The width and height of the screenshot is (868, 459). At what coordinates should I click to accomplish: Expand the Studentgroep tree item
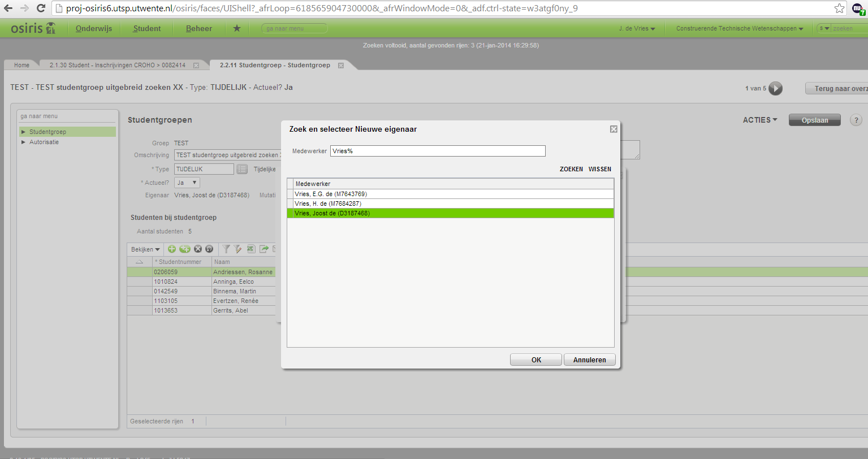(x=23, y=132)
